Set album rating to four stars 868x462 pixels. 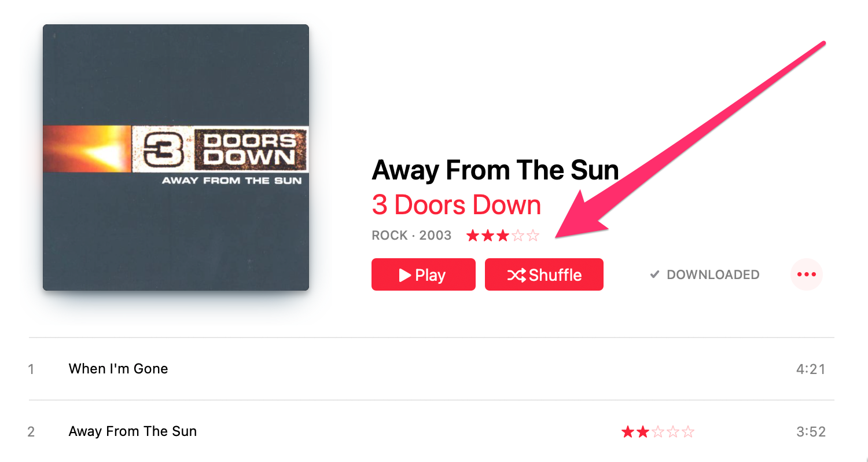tap(518, 236)
